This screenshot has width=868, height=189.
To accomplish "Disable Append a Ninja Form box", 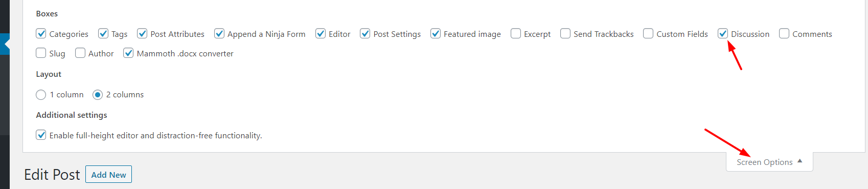I will tap(219, 34).
